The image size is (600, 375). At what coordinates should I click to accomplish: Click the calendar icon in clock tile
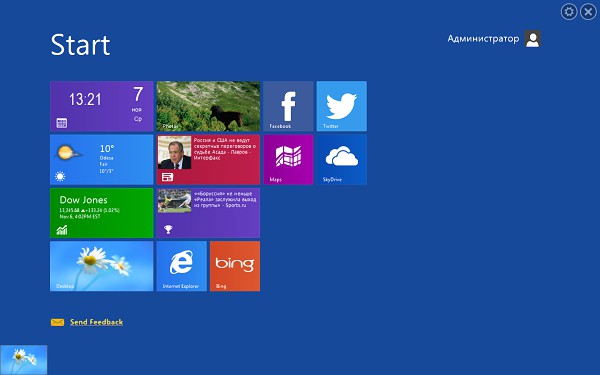(62, 123)
